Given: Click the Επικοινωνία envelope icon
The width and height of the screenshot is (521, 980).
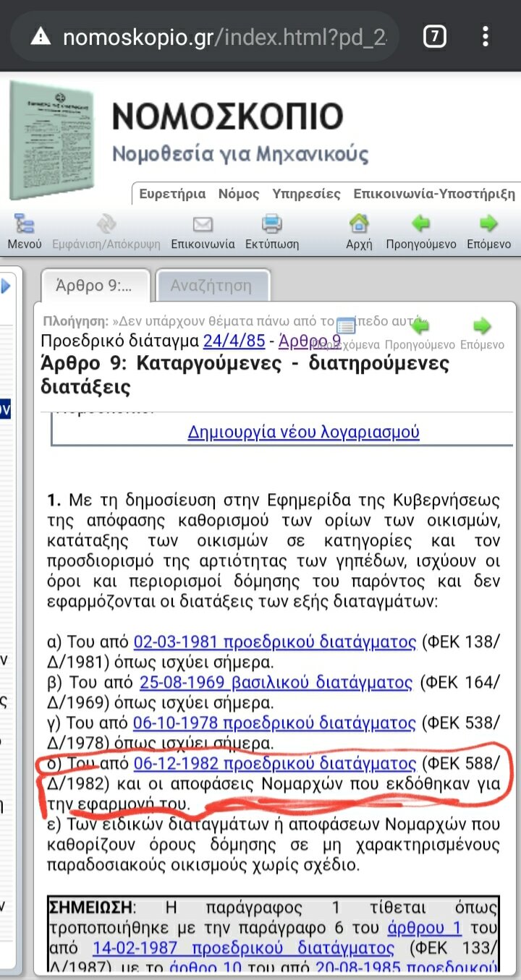Looking at the screenshot, I should [x=203, y=223].
